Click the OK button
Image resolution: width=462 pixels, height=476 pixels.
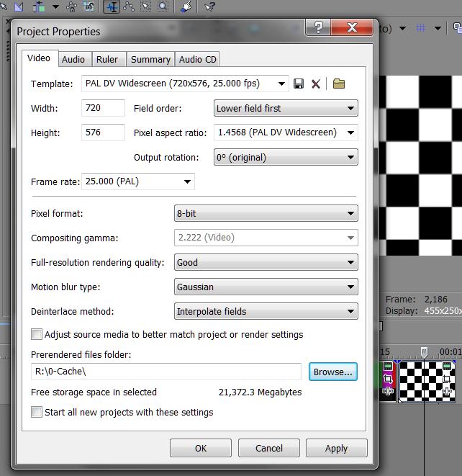click(201, 448)
